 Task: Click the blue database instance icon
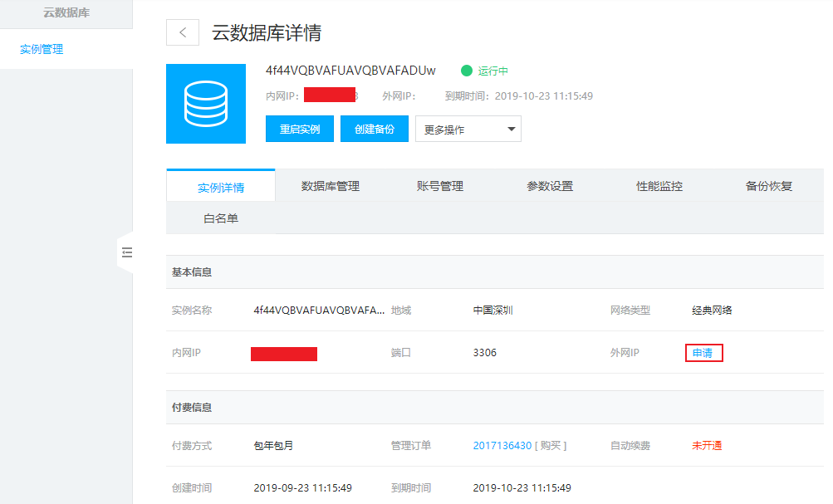pyautogui.click(x=206, y=104)
